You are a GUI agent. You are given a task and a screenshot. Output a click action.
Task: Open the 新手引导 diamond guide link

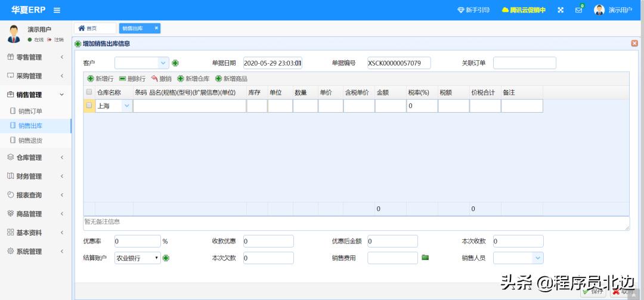click(473, 10)
